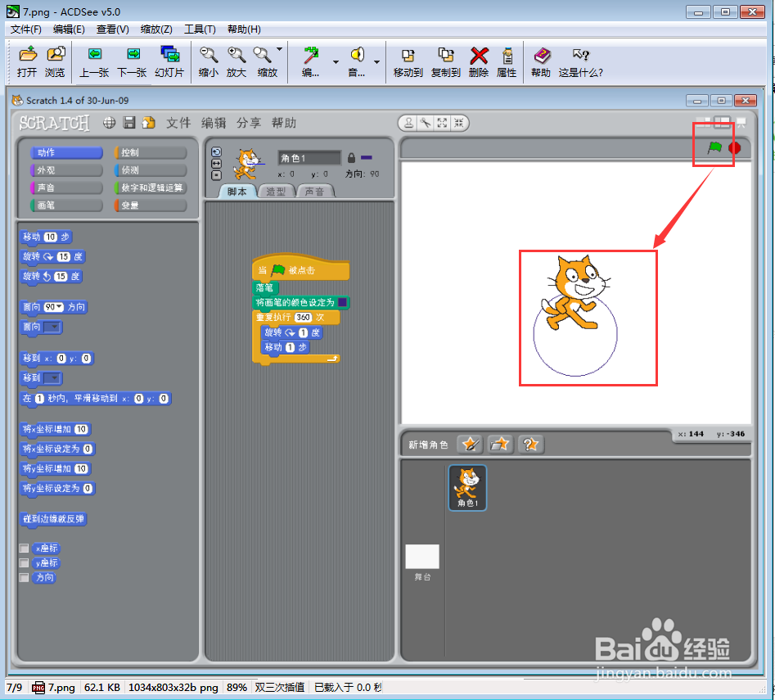Select the grow sprite tool

(x=443, y=123)
